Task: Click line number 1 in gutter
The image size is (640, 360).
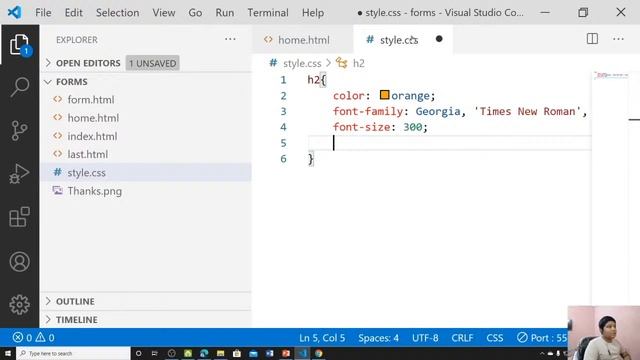Action: tap(283, 80)
